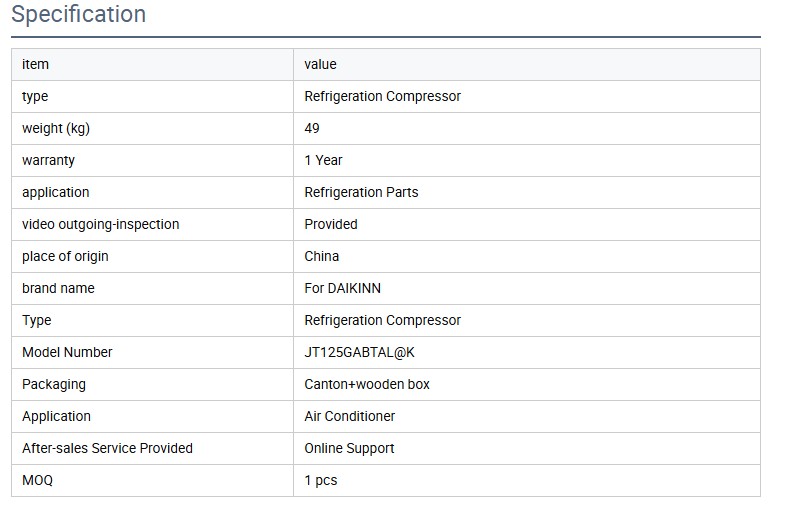Click the lowercase 'type' row label
Screen dimensions: 789x512
(x=35, y=96)
